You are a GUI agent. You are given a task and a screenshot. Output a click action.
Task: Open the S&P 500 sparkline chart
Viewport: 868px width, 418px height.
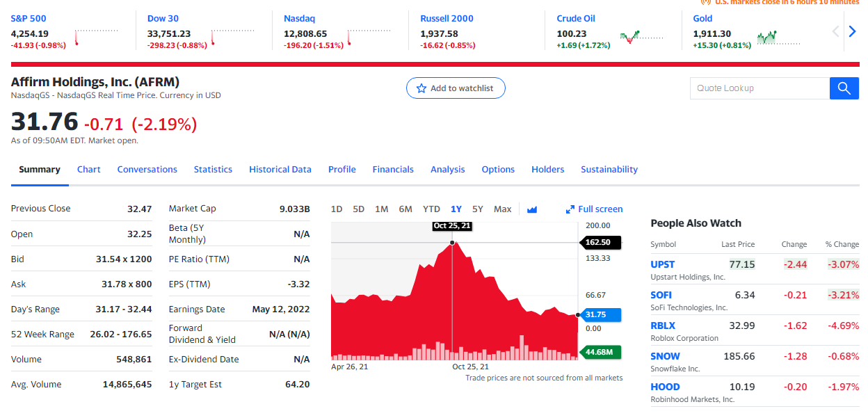pos(97,37)
